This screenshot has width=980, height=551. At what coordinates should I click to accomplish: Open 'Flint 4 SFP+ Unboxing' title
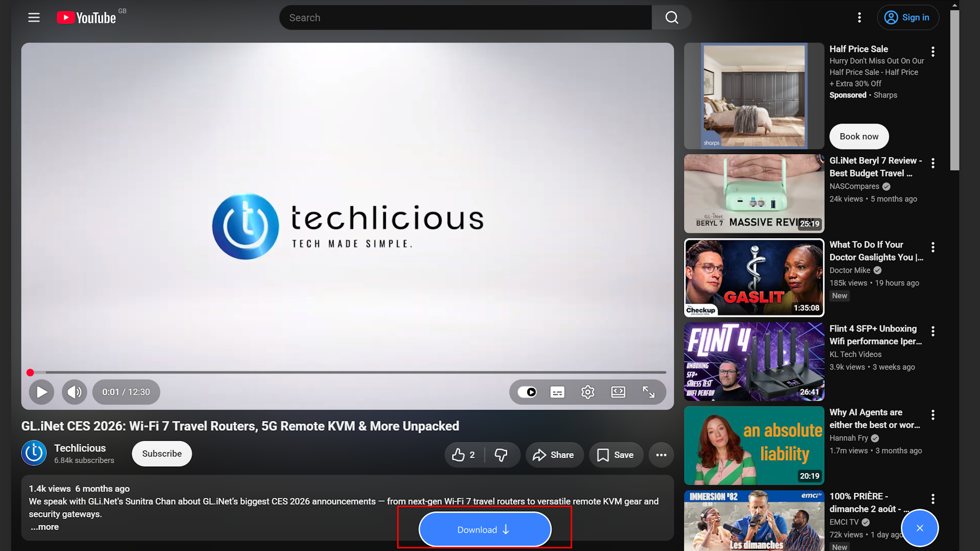tap(876, 335)
